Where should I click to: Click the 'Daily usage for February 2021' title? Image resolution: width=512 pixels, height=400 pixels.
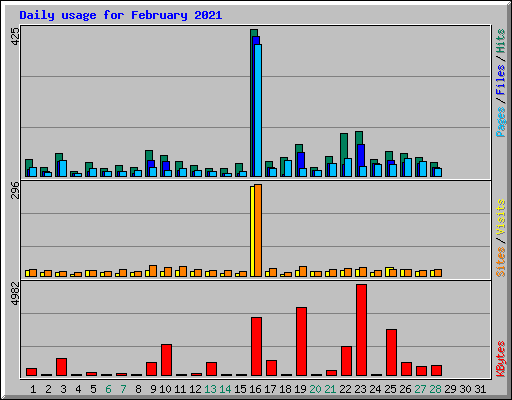121,15
